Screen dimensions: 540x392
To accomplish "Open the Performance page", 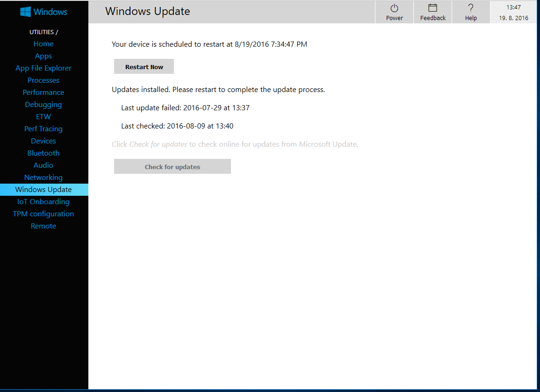I will tap(43, 92).
